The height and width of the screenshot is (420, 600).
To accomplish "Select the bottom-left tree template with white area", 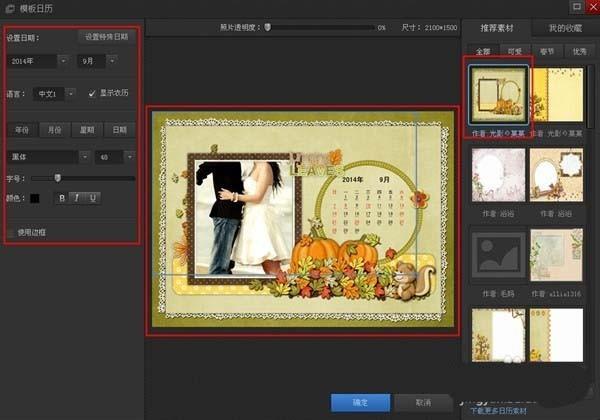I will (x=499, y=335).
